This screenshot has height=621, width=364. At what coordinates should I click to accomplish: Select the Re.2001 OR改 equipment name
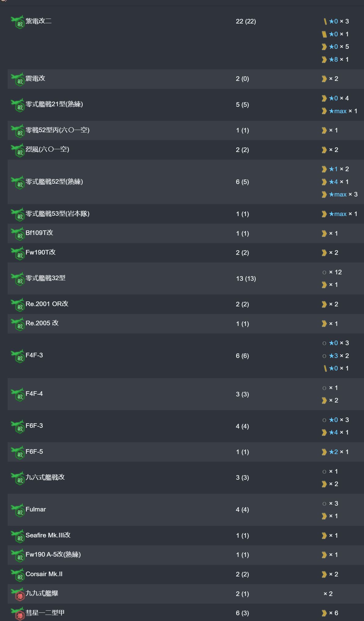47,304
